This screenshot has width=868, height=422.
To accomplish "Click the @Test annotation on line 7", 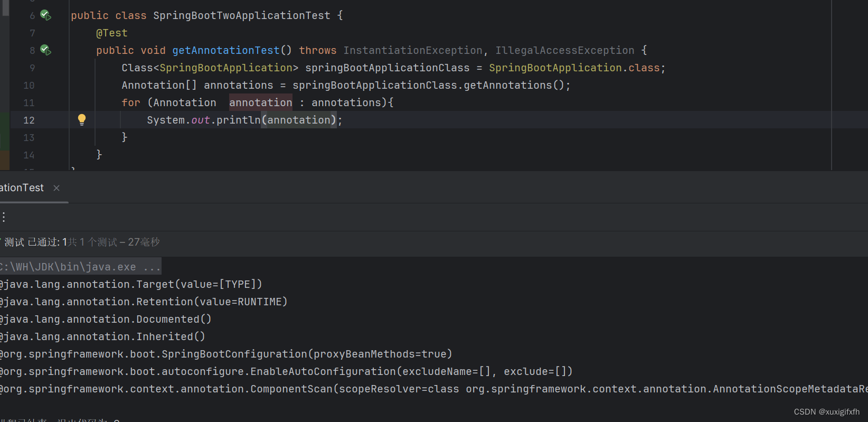I will 112,33.
